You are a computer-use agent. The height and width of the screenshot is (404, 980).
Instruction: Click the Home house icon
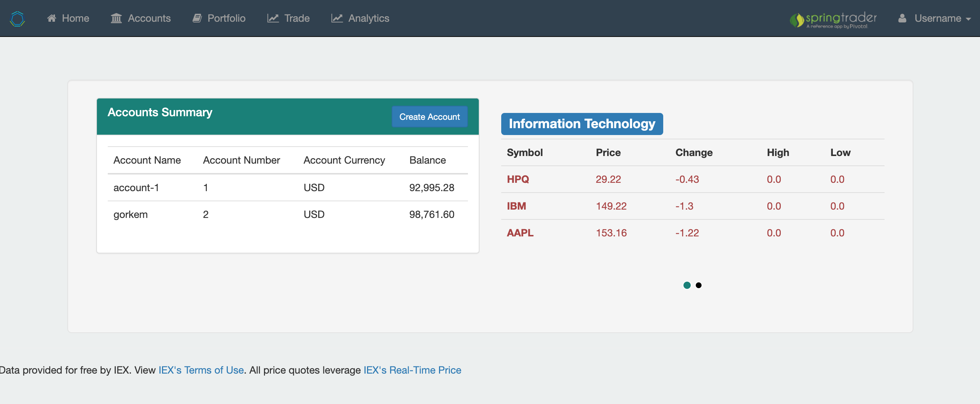pos(52,18)
